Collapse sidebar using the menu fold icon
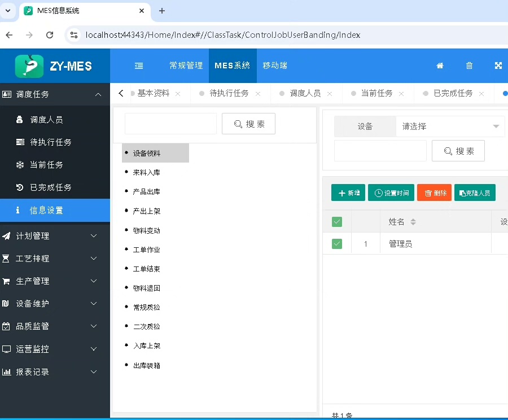The height and width of the screenshot is (420, 508). [x=139, y=65]
